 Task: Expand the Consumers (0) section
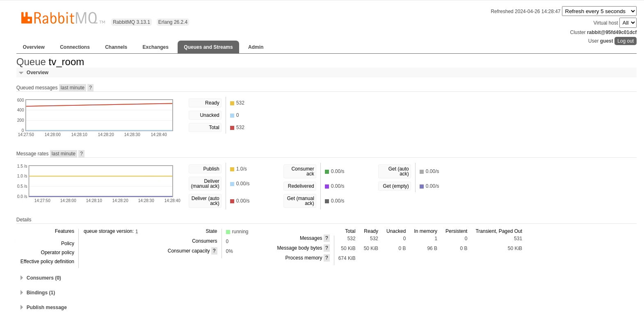(x=43, y=278)
